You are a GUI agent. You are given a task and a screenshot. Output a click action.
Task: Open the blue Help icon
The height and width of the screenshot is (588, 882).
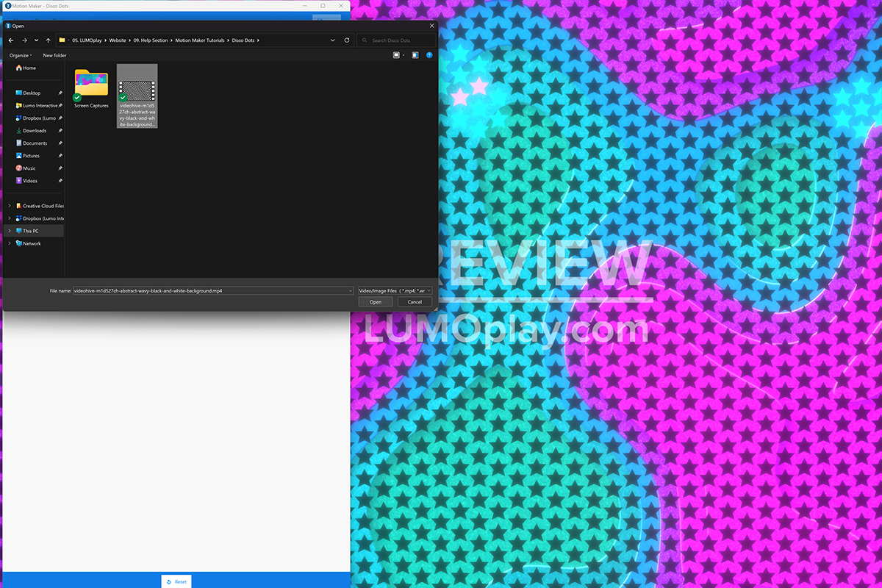point(429,55)
